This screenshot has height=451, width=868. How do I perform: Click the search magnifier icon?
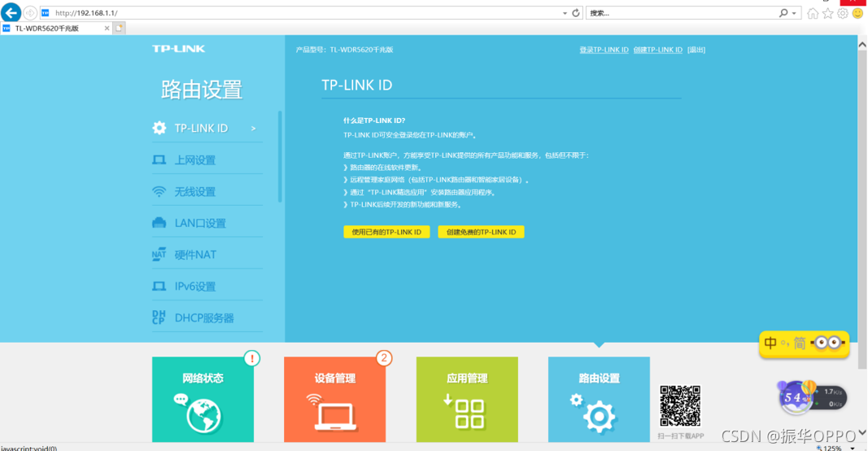[x=783, y=13]
